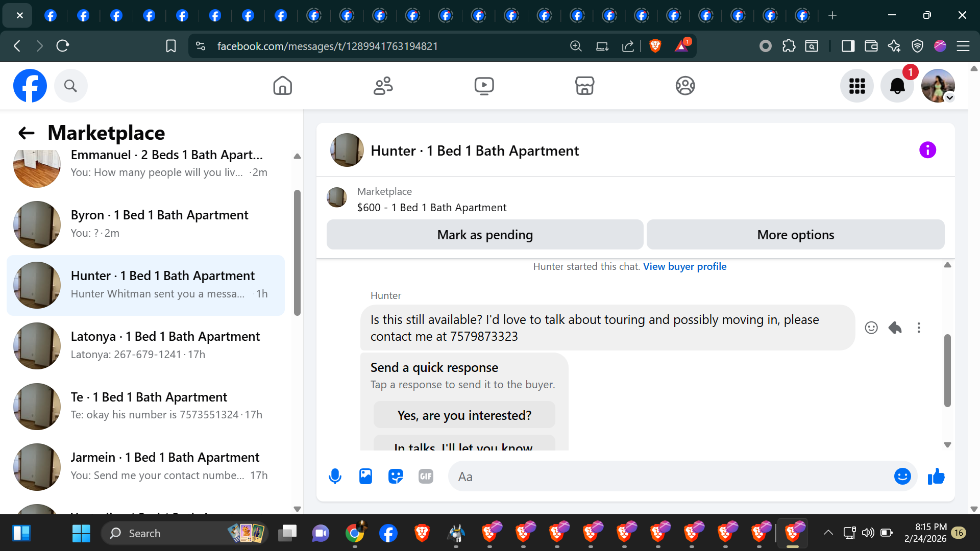Send a thumbs-up like
Image resolution: width=980 pixels, height=551 pixels.
pos(936,477)
